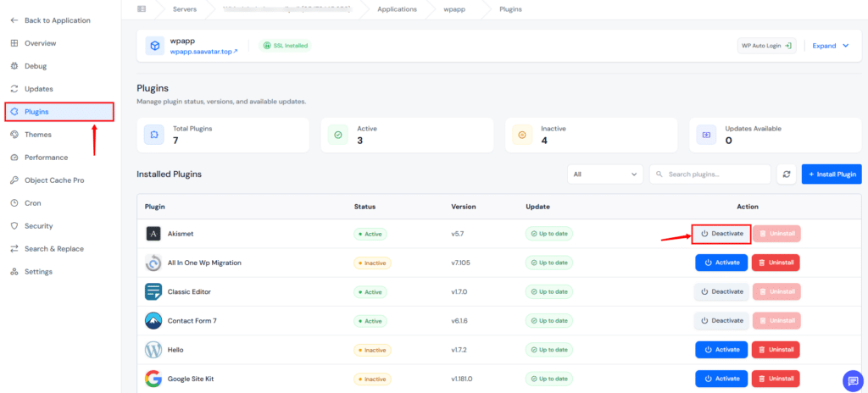The height and width of the screenshot is (393, 868).
Task: Click the sidebar collapse icon in the breadcrumb
Action: coord(142,8)
